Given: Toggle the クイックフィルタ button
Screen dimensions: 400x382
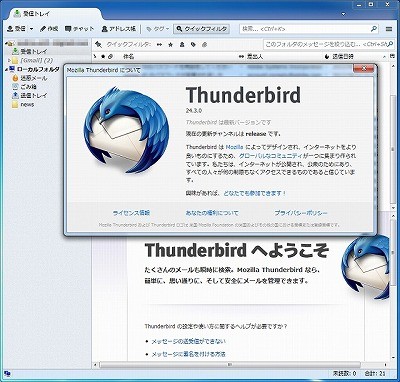Looking at the screenshot, I should (202, 29).
